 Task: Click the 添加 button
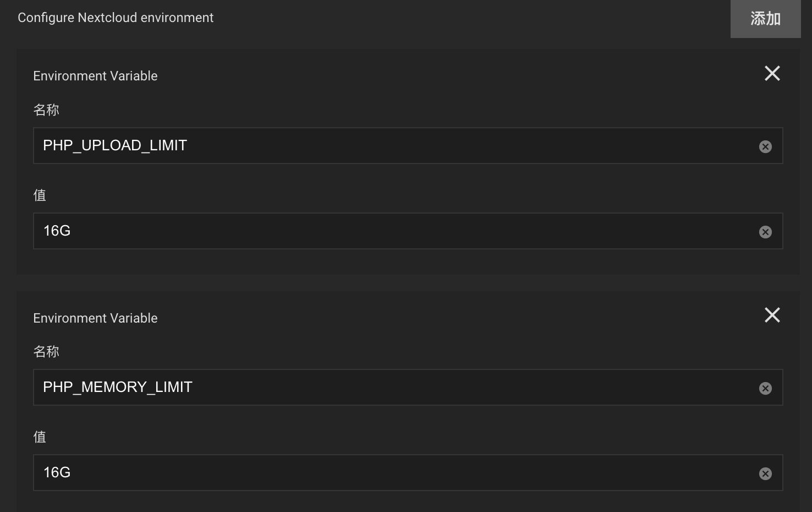[x=765, y=19]
